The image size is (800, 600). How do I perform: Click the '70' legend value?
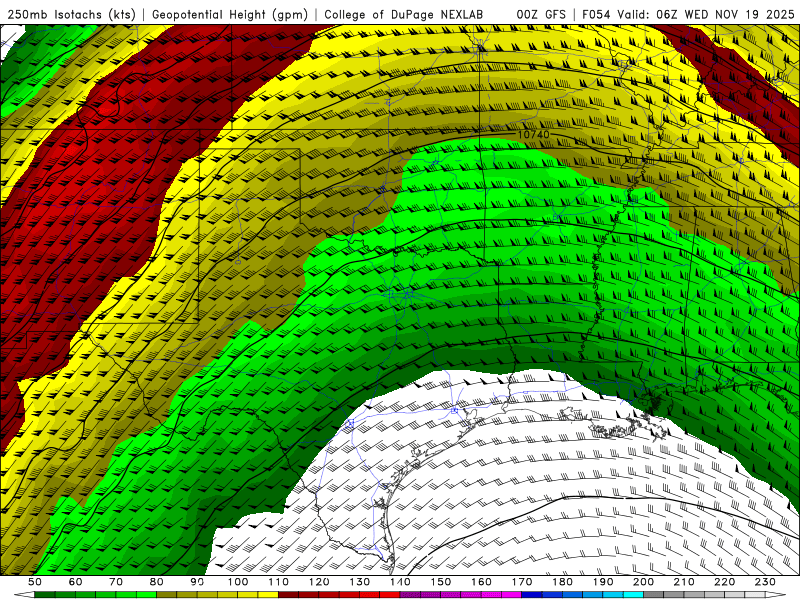[116, 582]
